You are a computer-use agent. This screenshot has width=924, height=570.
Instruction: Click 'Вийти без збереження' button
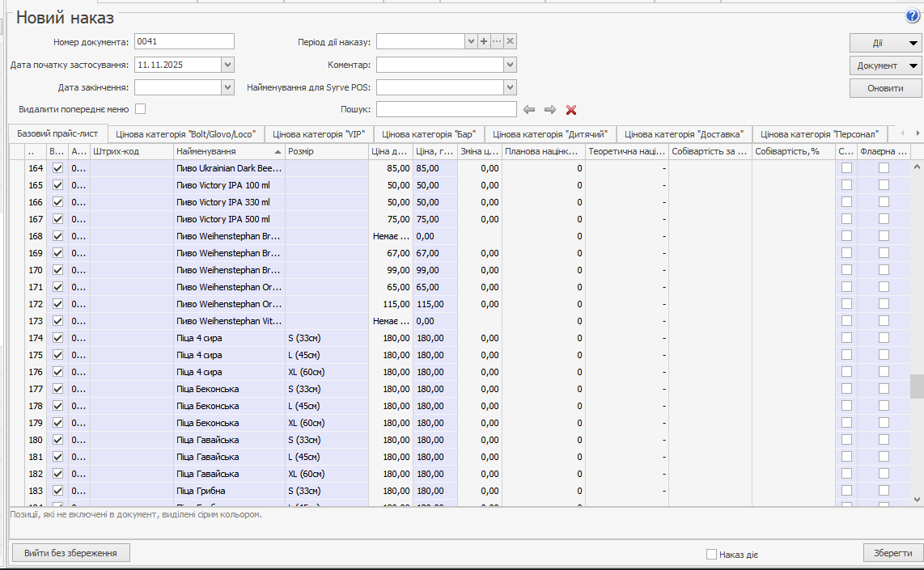pos(71,553)
